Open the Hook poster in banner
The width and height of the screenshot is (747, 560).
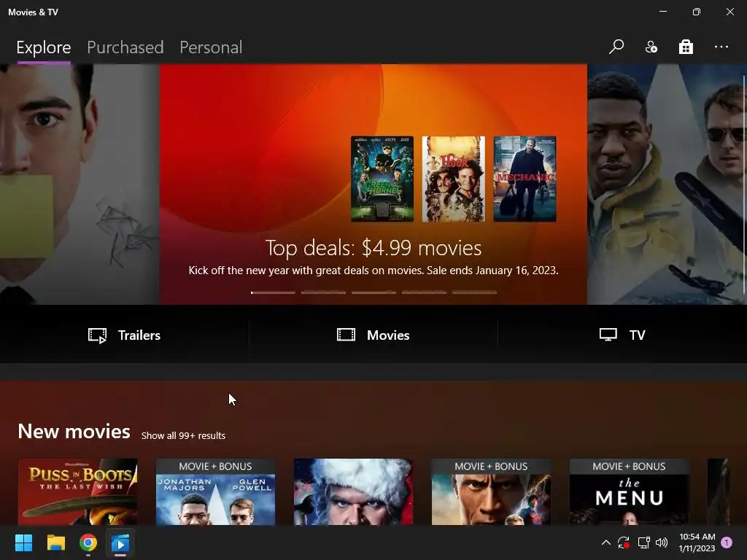(x=454, y=179)
